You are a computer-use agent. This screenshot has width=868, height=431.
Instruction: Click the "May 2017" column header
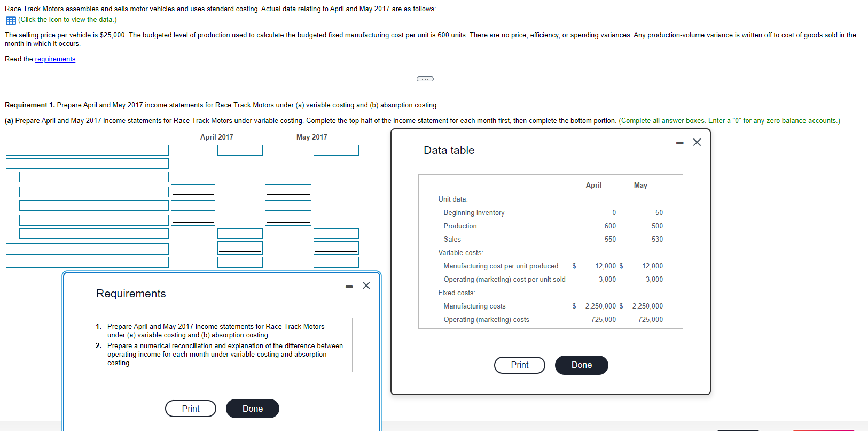coord(312,137)
